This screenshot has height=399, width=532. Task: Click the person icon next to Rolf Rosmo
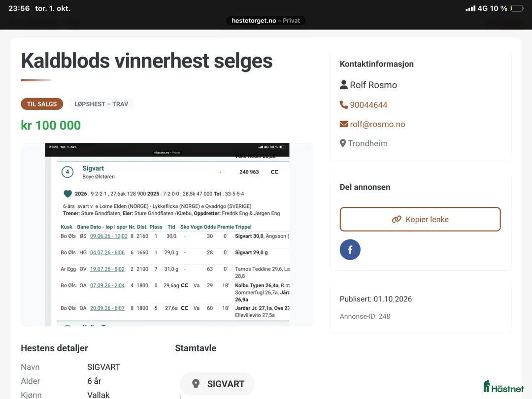coord(344,85)
